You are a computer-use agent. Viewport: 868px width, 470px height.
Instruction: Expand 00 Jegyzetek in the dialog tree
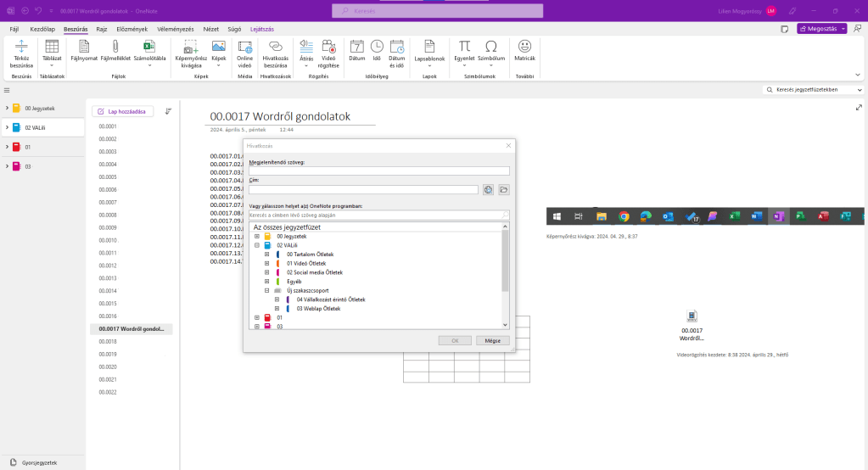click(257, 236)
